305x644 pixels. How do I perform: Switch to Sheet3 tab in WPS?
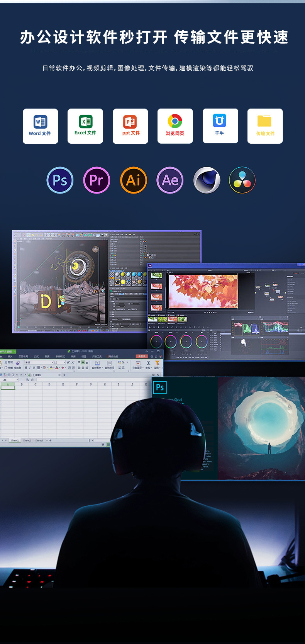click(39, 440)
